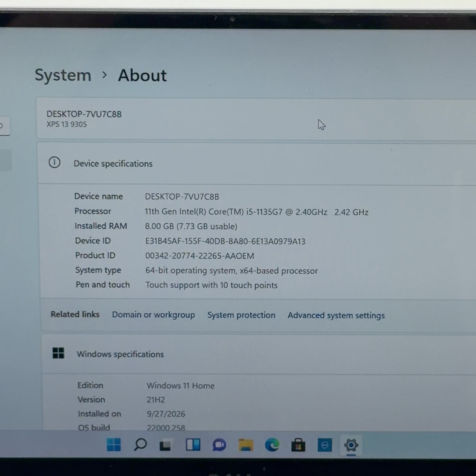Click the About breadcrumb title
This screenshot has width=476, height=476.
pos(142,75)
